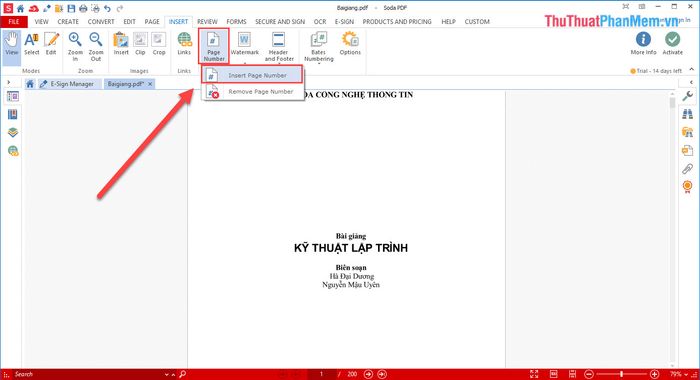Go to the next page arrow
700x380 pixels.
pyautogui.click(x=368, y=374)
